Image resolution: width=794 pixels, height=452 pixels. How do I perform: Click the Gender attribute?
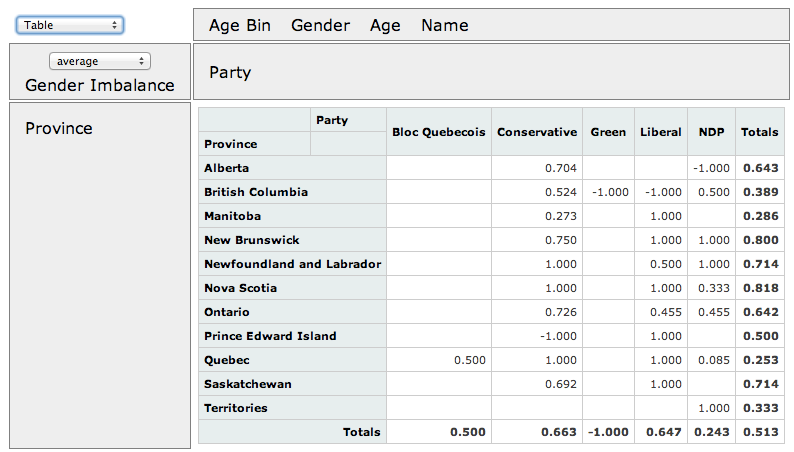(320, 26)
